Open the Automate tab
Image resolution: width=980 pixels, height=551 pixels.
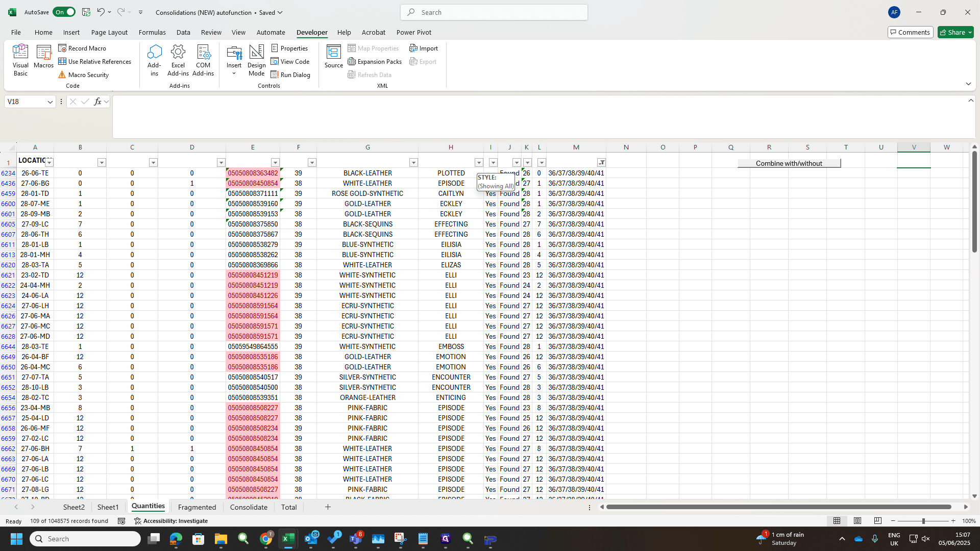pos(271,32)
